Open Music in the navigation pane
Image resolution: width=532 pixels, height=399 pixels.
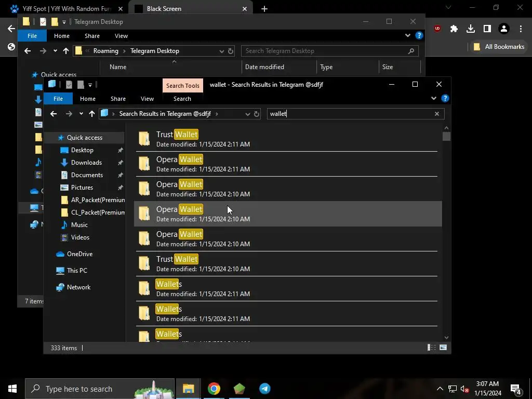(x=79, y=225)
